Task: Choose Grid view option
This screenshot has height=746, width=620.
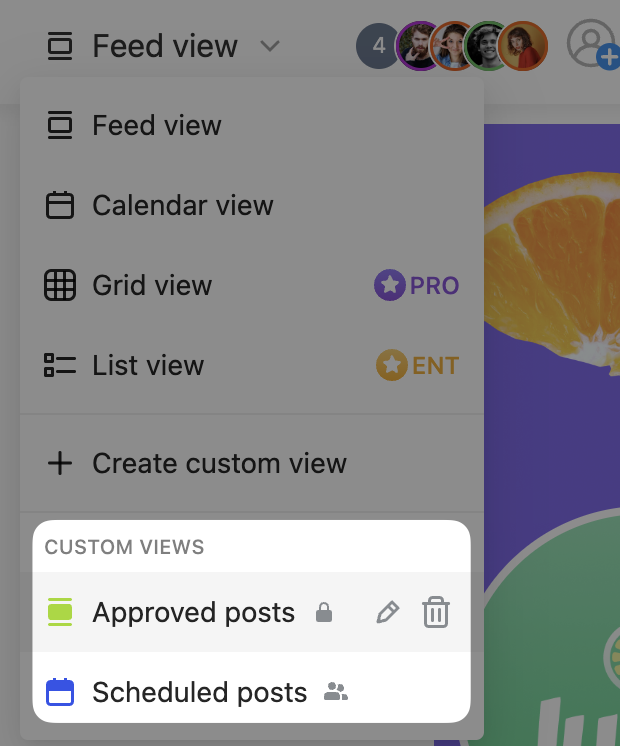Action: [152, 286]
